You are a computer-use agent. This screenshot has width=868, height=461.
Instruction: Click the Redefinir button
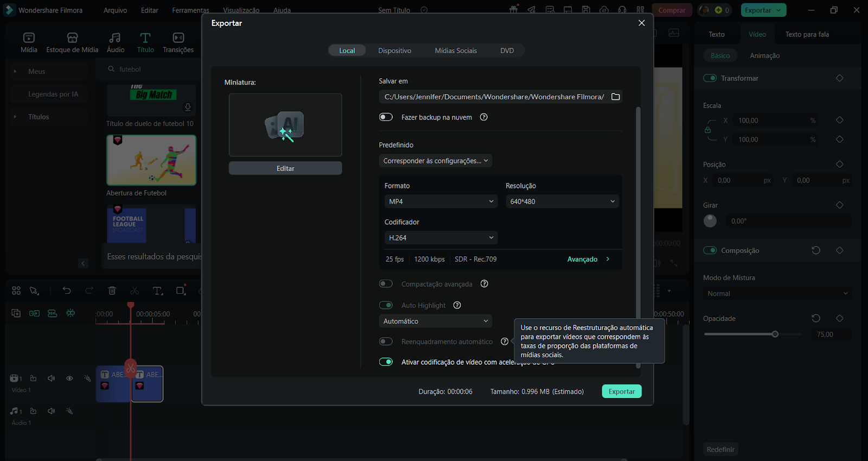[720, 450]
